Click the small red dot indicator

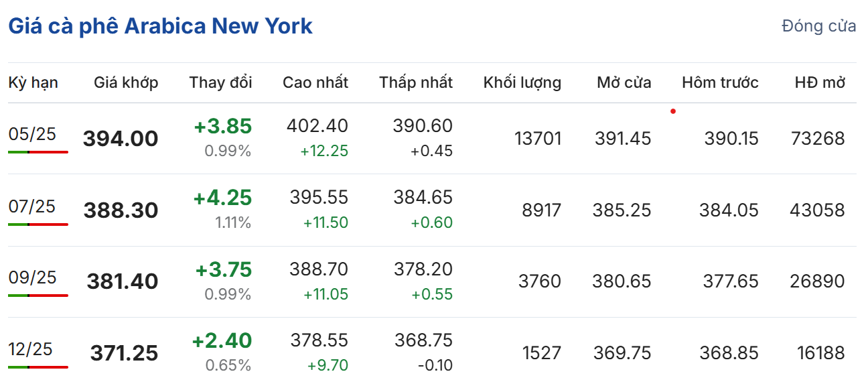[x=672, y=111]
